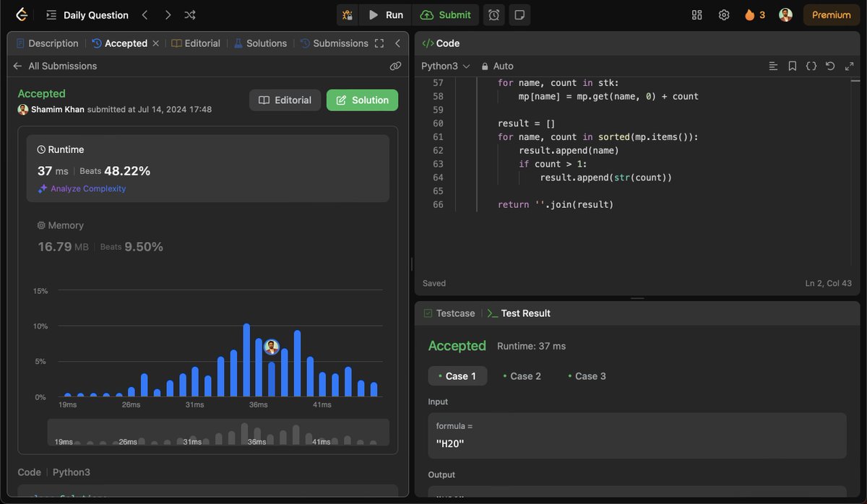Screen dimensions: 867x504
Task: Open the Editorial button under Accepted
Action: click(x=285, y=100)
